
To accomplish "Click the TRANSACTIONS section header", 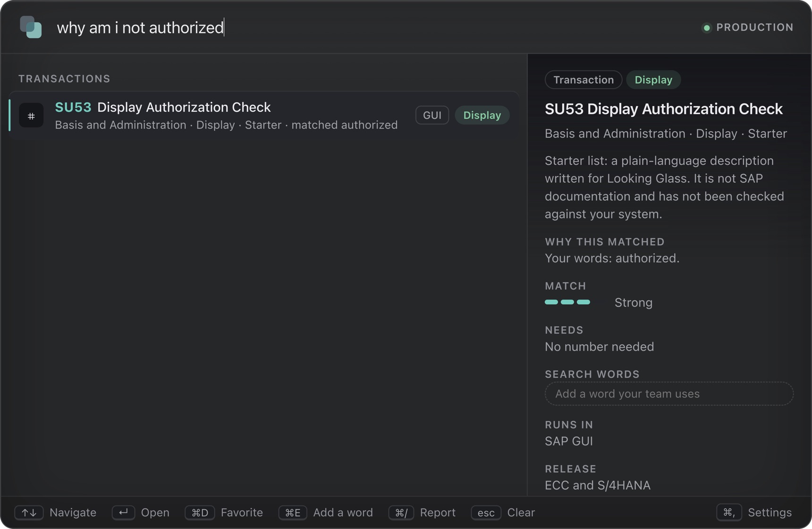I will click(64, 79).
